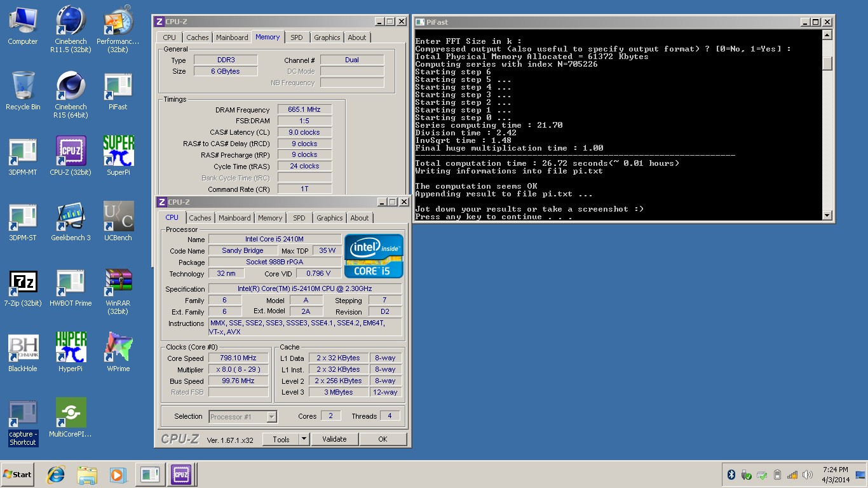Click the CAS# Latency 9.0 clocks value
The width and height of the screenshot is (868, 488).
tap(305, 133)
